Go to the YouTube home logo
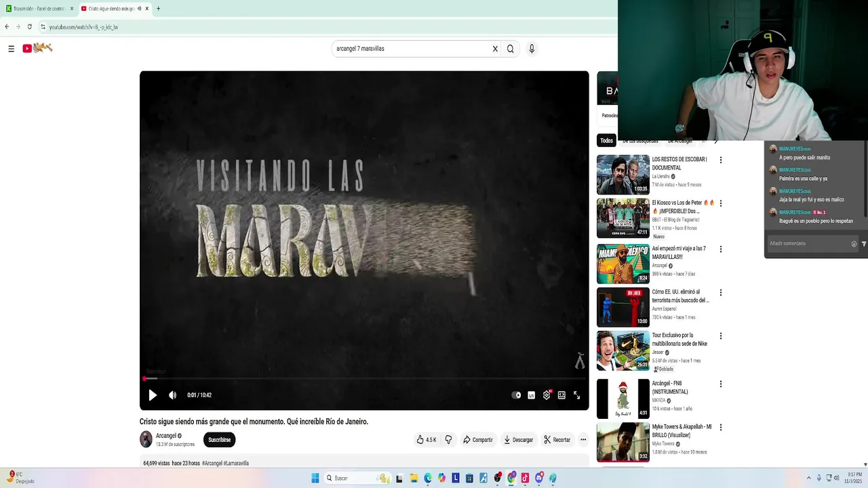 (37, 48)
